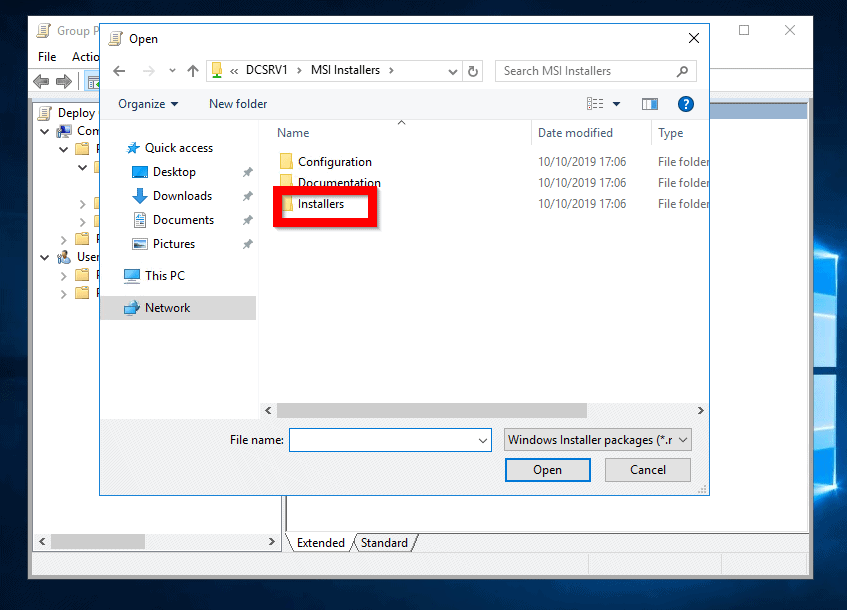
Task: Go up one folder level
Action: (x=192, y=70)
